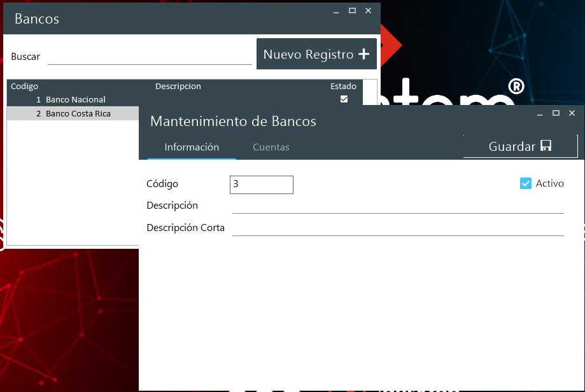Click the Nuevo Registro plus button
Image resolution: width=585 pixels, height=392 pixels.
[316, 54]
